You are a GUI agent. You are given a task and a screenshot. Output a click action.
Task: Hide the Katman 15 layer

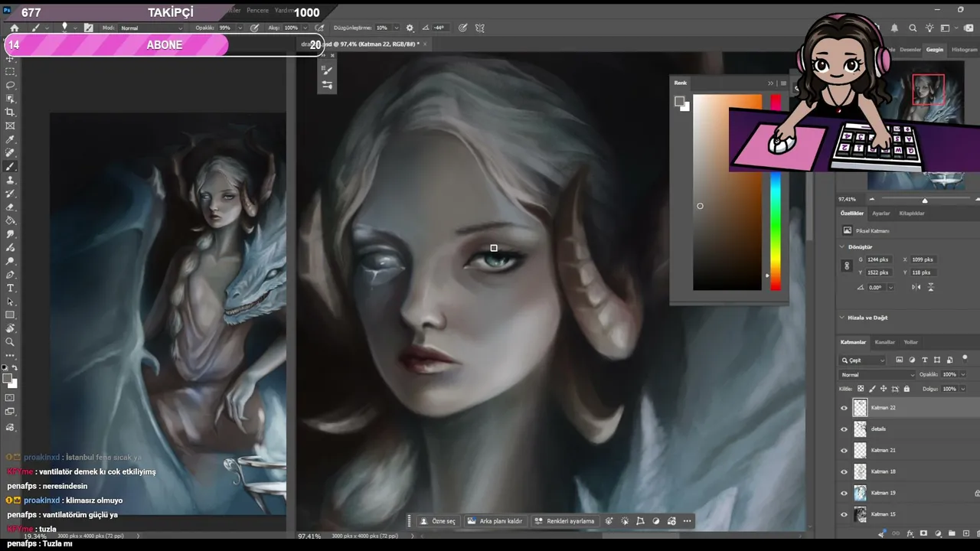[844, 514]
